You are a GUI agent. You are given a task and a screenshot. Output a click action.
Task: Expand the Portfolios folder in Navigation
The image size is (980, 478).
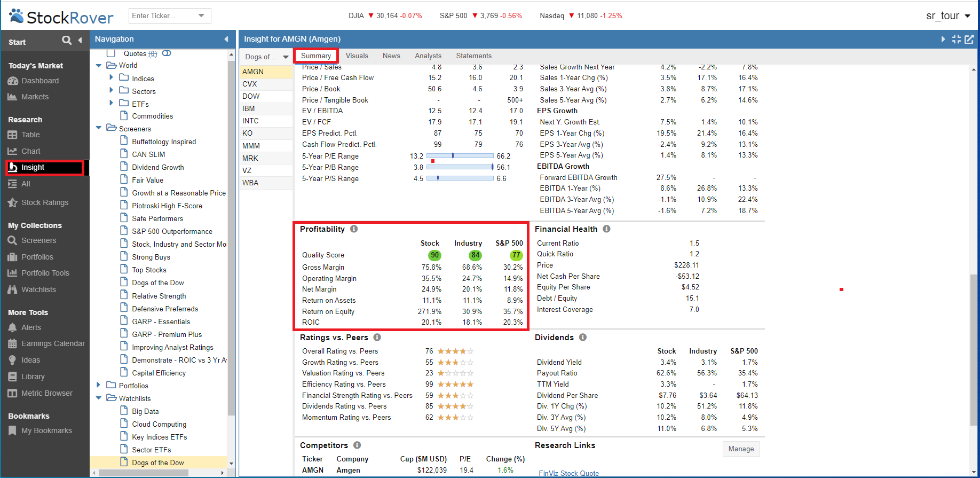coord(99,385)
